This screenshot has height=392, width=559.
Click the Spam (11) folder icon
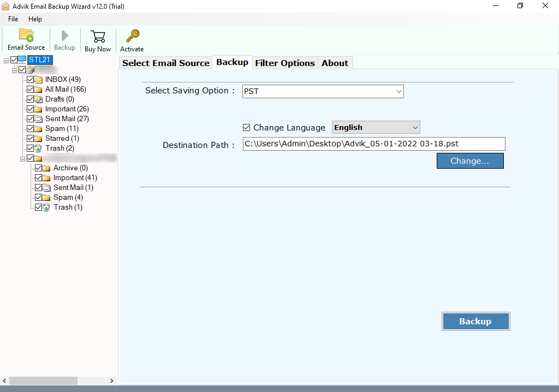click(38, 128)
